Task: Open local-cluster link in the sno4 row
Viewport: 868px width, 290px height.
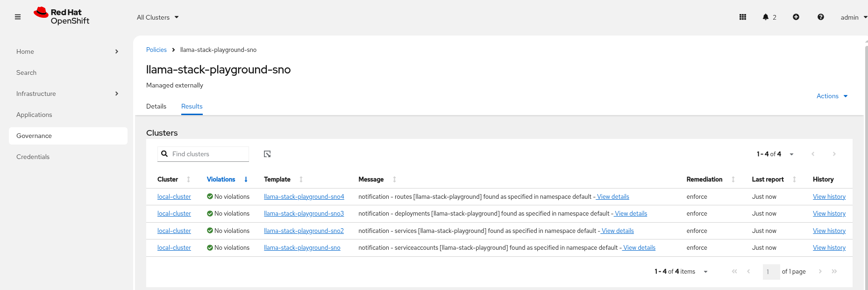Action: (174, 197)
